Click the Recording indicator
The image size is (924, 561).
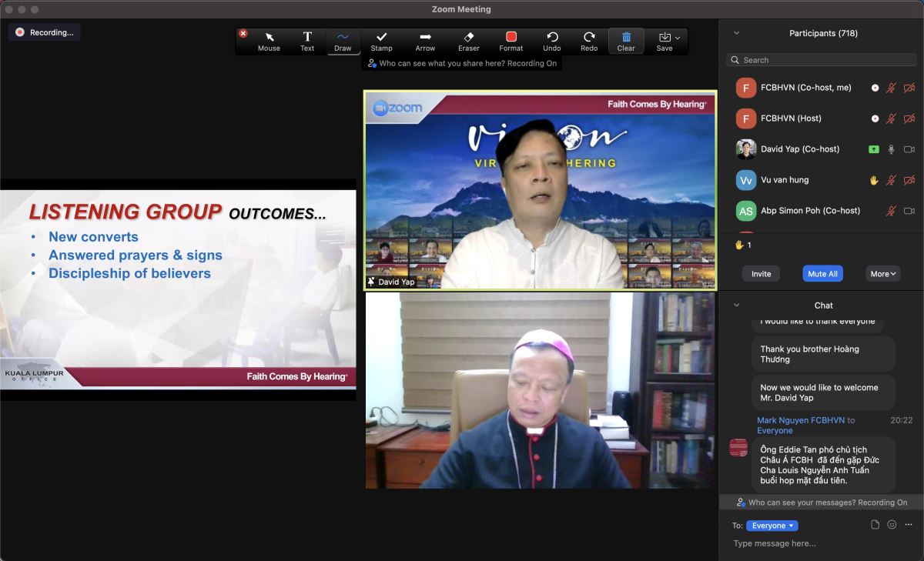coord(45,32)
